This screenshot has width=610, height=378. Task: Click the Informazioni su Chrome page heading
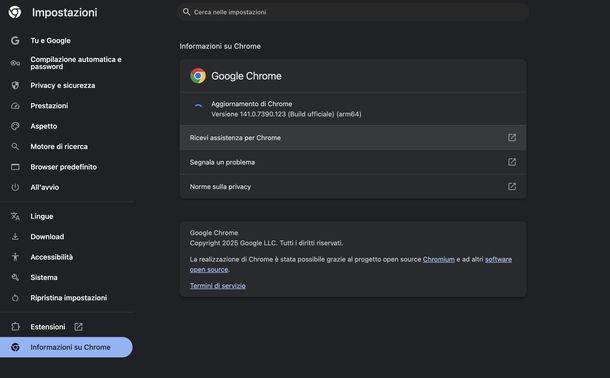[220, 46]
